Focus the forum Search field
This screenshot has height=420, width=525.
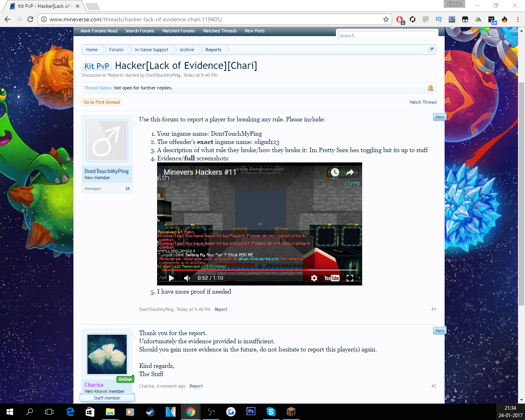(x=387, y=36)
